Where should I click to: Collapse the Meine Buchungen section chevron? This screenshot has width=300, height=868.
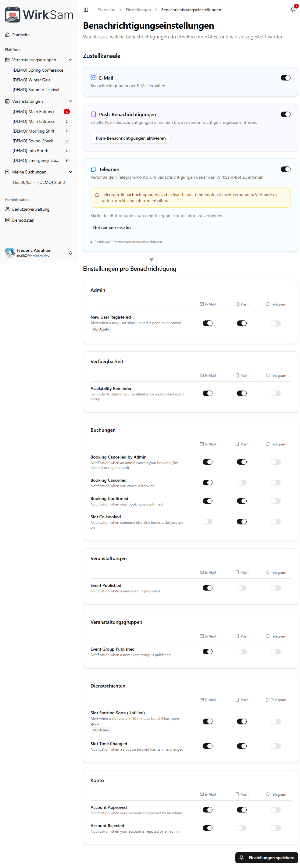click(x=70, y=172)
